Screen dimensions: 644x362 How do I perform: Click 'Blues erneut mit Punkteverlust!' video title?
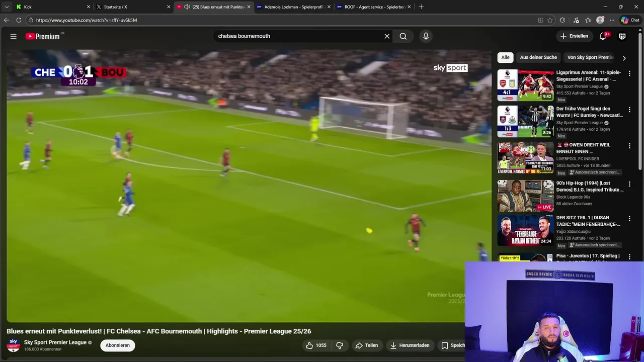click(159, 331)
